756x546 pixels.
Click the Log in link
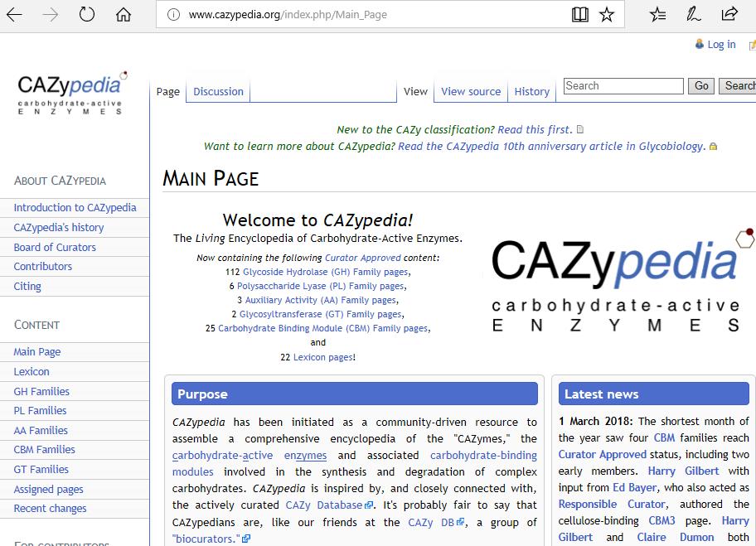pos(721,45)
